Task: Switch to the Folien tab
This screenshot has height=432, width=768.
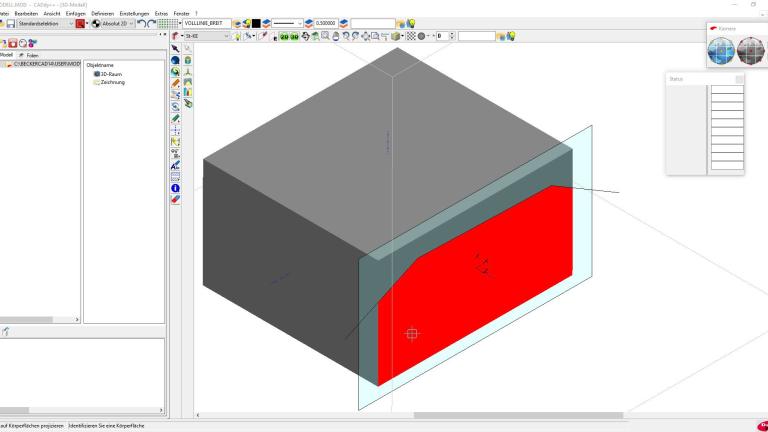Action: (32, 55)
